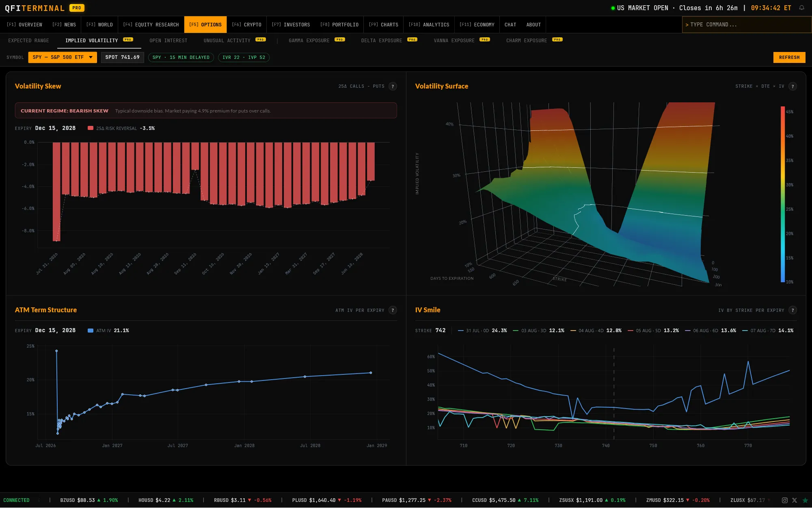Click the QFI Terminal logo
Screen dimensions: 812x508
pyautogui.click(x=35, y=8)
